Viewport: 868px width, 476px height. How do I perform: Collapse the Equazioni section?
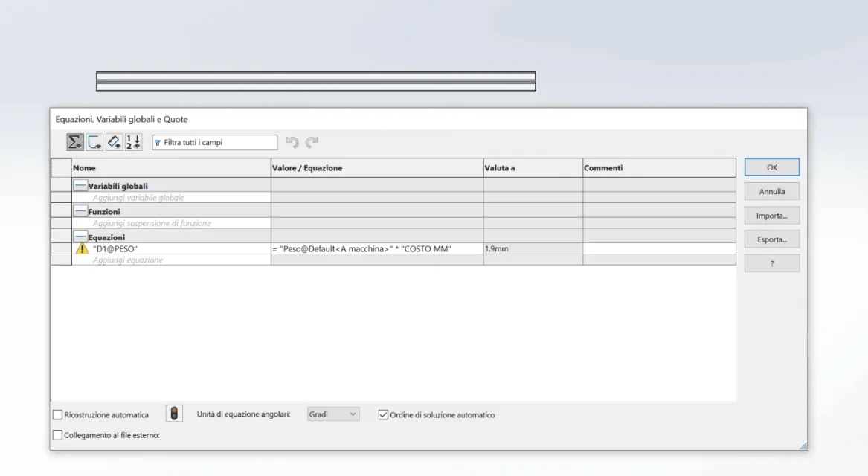(x=80, y=237)
